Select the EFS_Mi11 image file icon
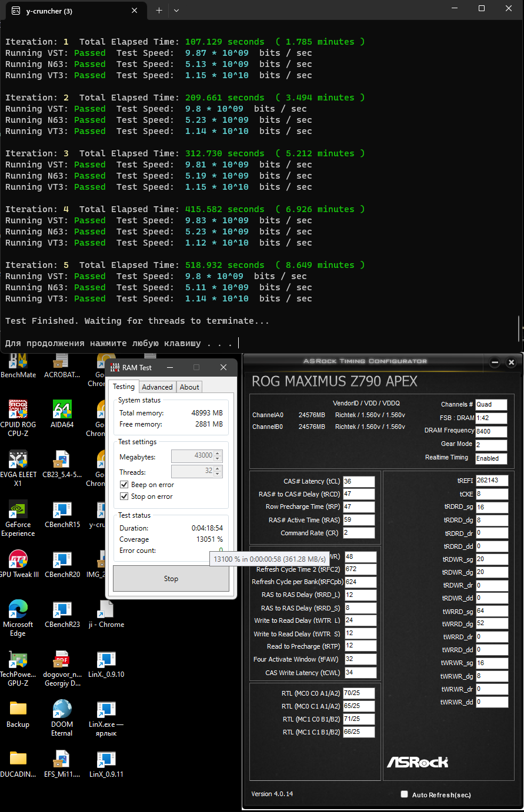Screen dimensions: 524x812 click(62, 764)
